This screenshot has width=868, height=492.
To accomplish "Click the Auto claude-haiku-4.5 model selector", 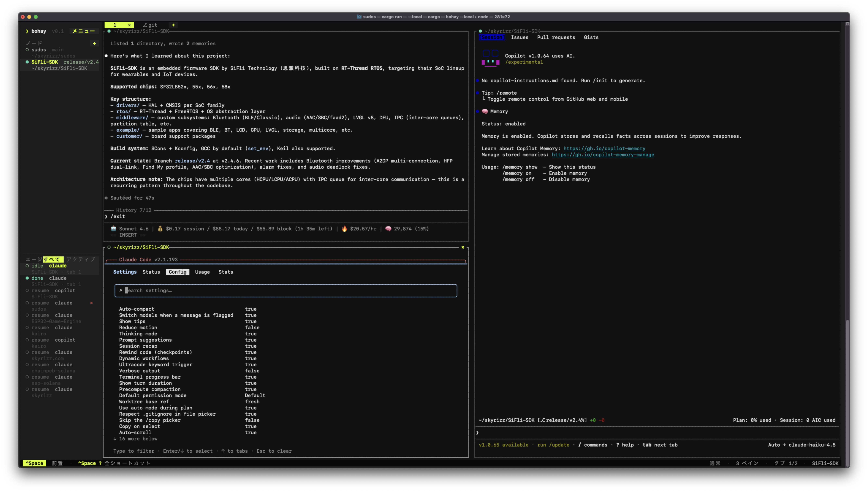I will coord(801,445).
